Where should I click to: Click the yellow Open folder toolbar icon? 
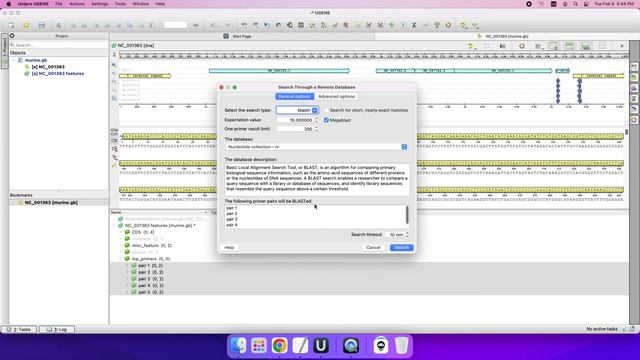[x=26, y=25]
